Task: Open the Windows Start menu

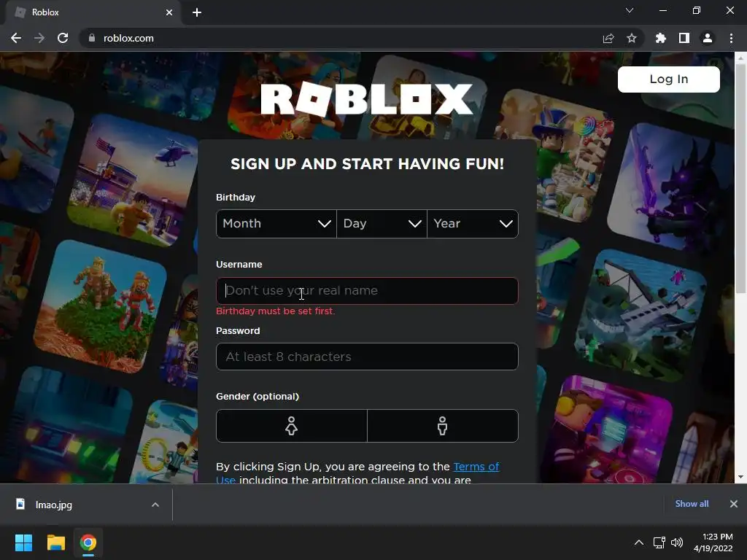Action: [x=23, y=542]
